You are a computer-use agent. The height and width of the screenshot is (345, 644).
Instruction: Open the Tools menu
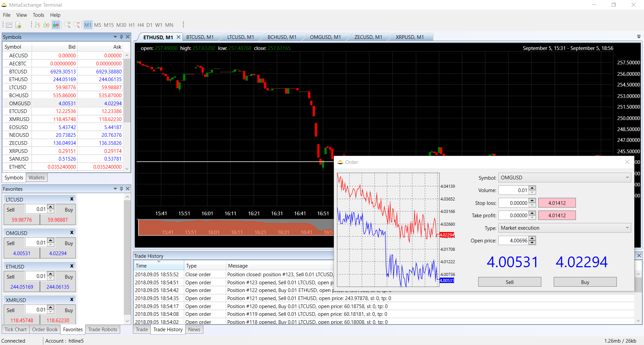(x=38, y=15)
